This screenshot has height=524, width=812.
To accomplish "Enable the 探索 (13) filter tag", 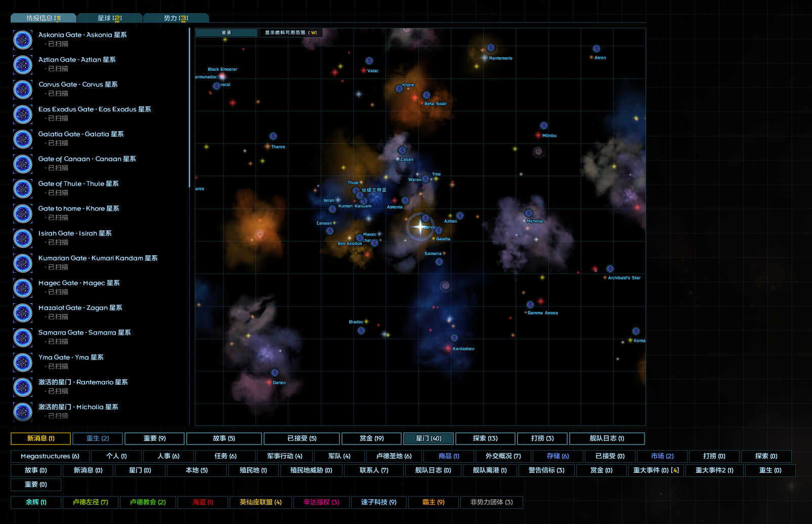I will click(x=485, y=438).
